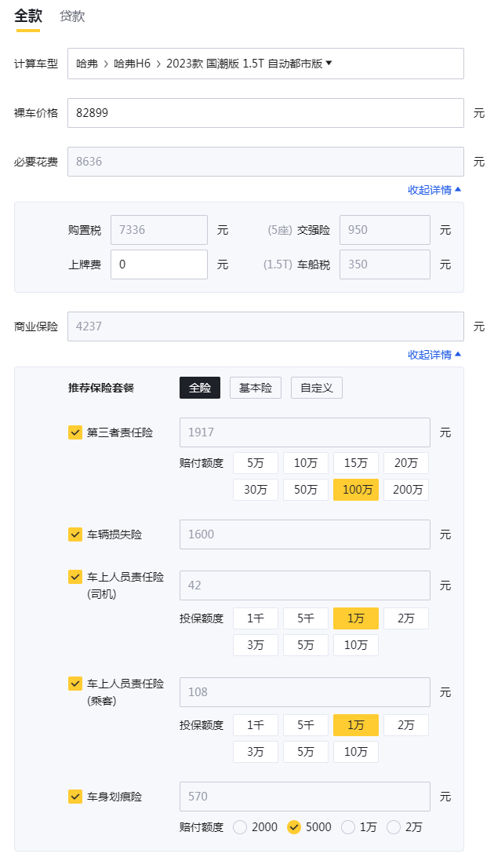Choose 1万 for scratch compensation amount
494x868 pixels.
348,827
